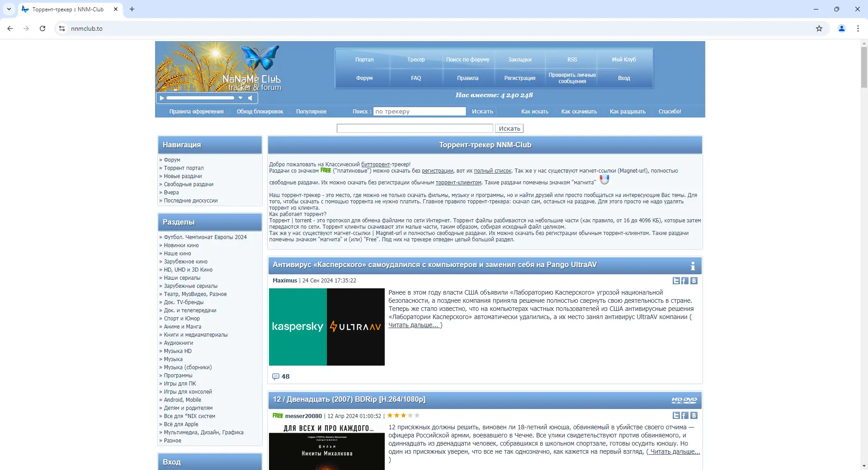868x470 pixels.
Task: Click the FREE badge next to messer20080
Action: point(278,416)
